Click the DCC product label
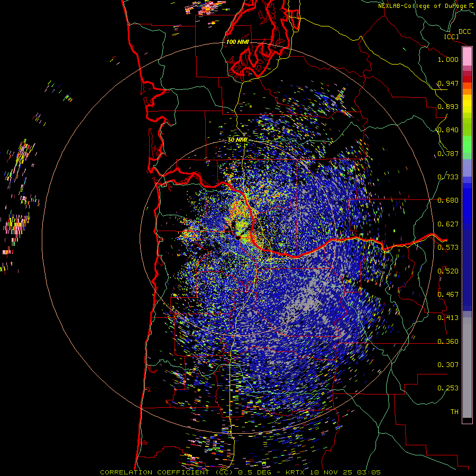The width and height of the screenshot is (476, 476). [x=464, y=32]
